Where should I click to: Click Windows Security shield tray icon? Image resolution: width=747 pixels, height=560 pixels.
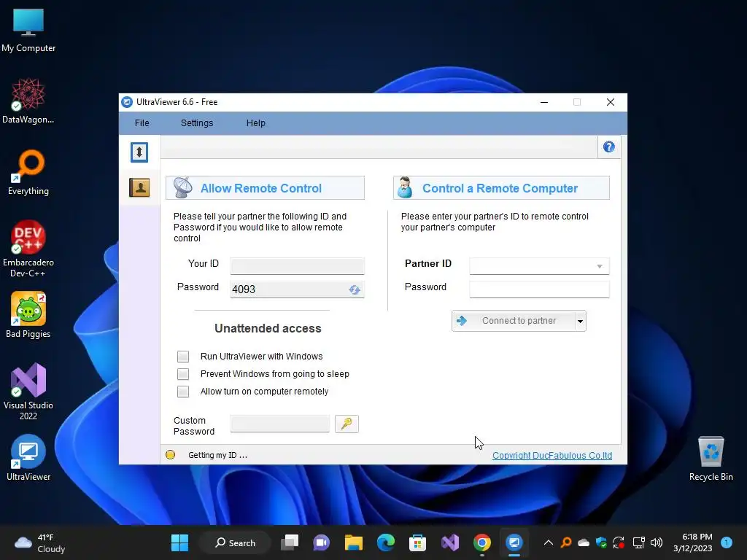point(601,542)
